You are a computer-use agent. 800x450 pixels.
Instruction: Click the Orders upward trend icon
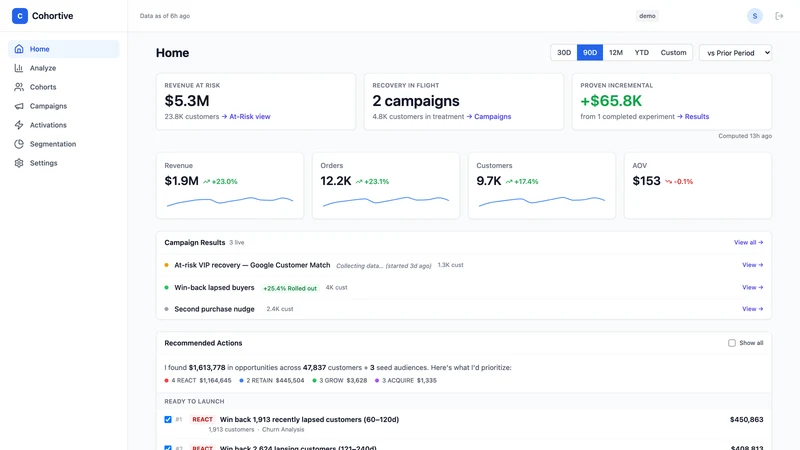click(x=359, y=182)
